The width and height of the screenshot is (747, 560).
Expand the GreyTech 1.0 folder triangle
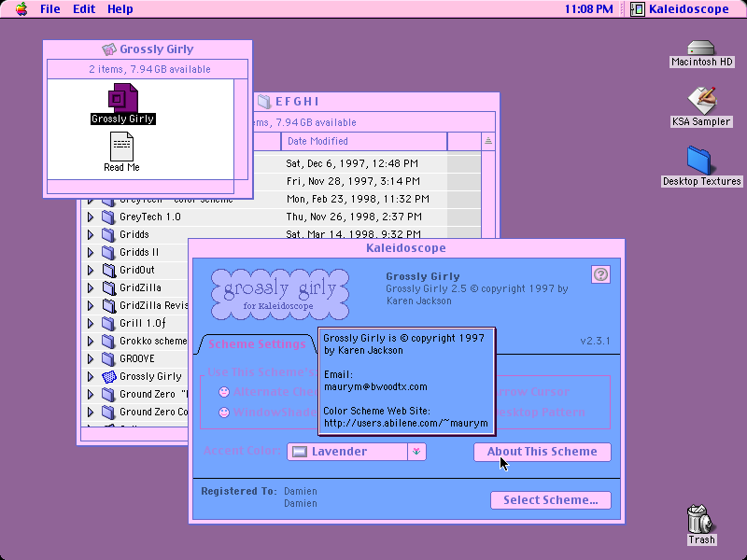[91, 217]
